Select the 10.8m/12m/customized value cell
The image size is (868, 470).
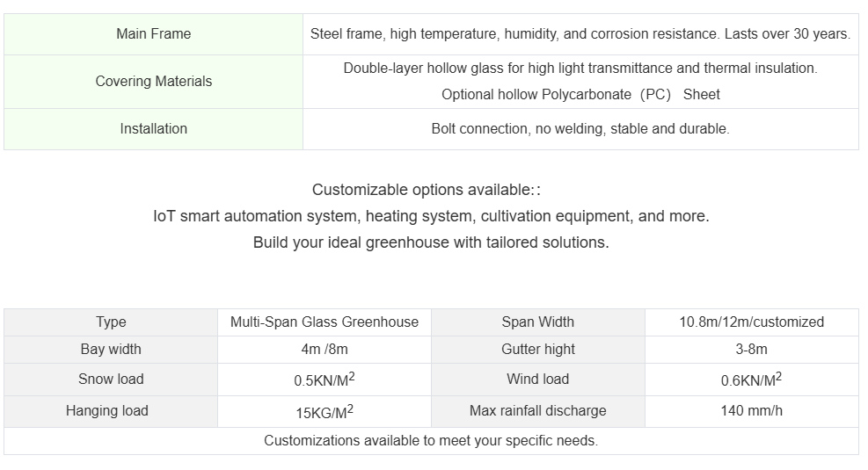click(751, 322)
